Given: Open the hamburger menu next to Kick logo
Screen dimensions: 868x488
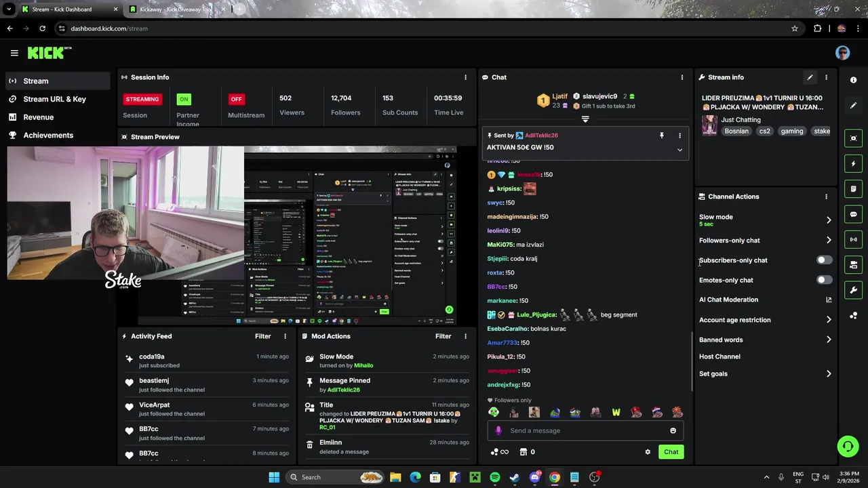Looking at the screenshot, I should coord(14,53).
